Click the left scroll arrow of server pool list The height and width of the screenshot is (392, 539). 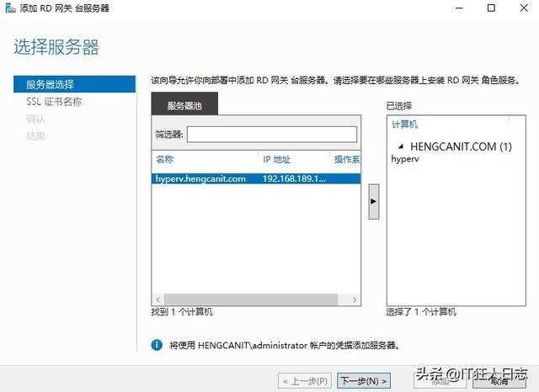pos(157,299)
